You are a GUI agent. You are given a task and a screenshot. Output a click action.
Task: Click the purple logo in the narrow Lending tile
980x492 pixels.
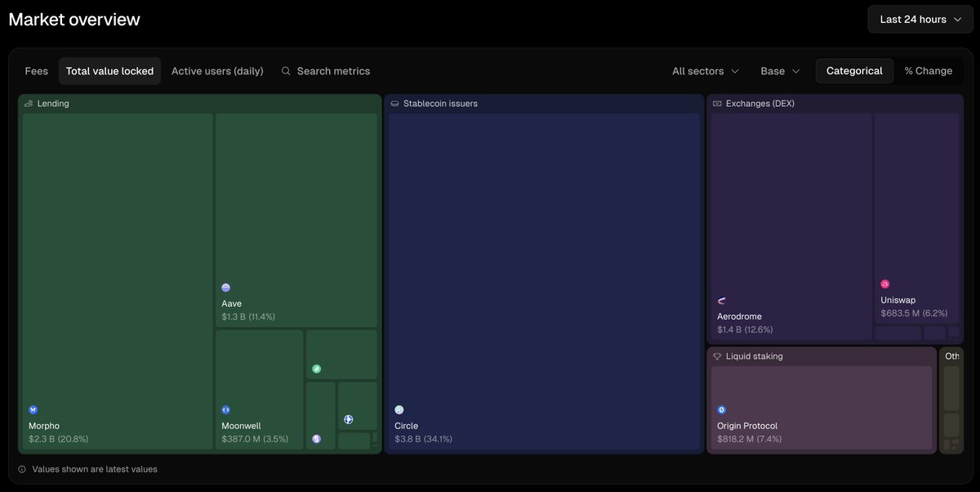coord(316,439)
